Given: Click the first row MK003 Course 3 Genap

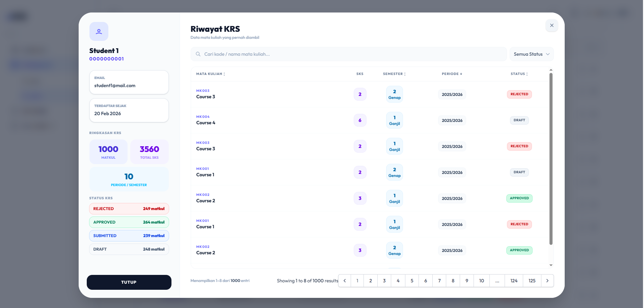Looking at the screenshot, I should pos(370,94).
